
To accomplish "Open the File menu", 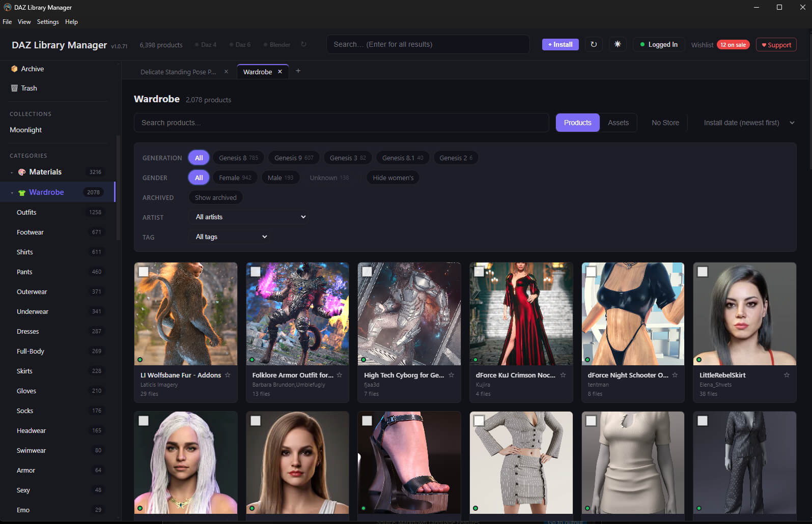I will (x=7, y=22).
